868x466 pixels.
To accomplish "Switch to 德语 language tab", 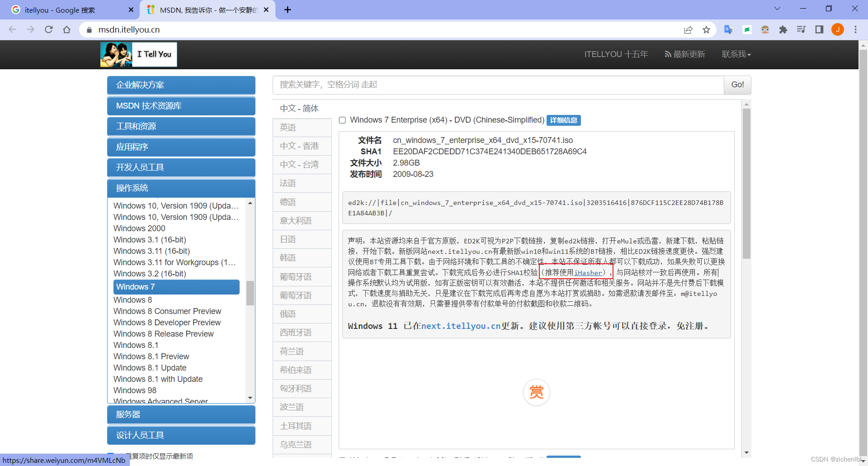I will click(x=302, y=202).
